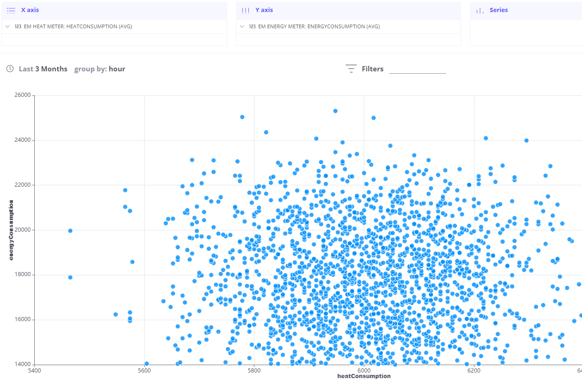582x392 pixels.
Task: Click the 16000 y-axis tick label
Action: (23, 320)
